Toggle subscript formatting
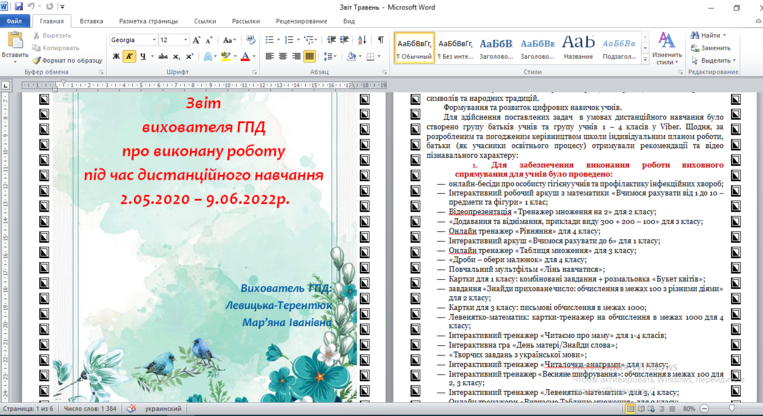 click(x=176, y=56)
